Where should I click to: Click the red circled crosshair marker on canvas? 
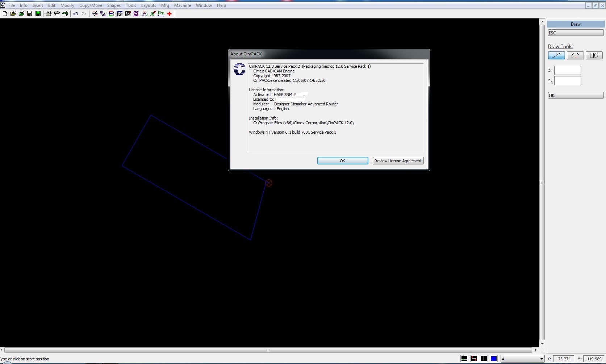269,183
